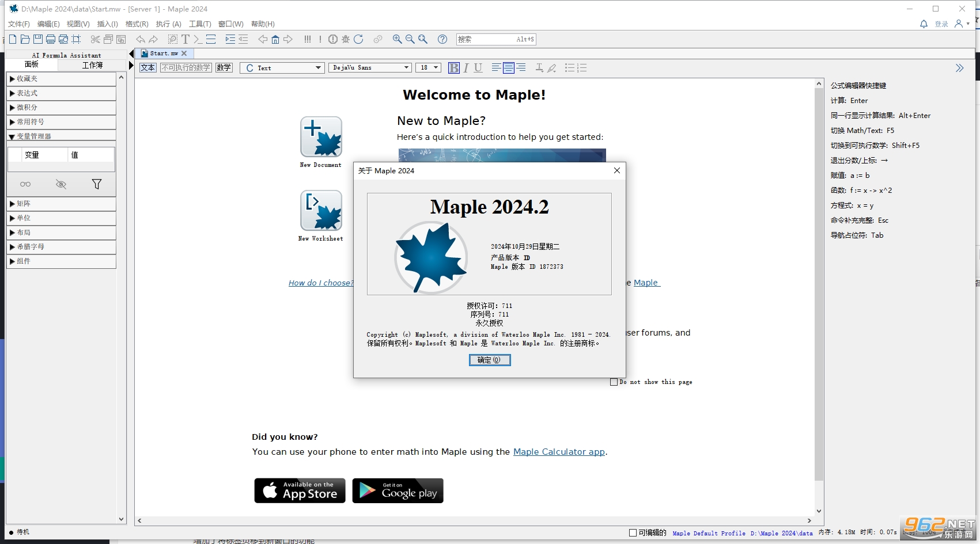980x544 pixels.
Task: Close the 关于 Maple 2024 dialog
Action: click(617, 170)
